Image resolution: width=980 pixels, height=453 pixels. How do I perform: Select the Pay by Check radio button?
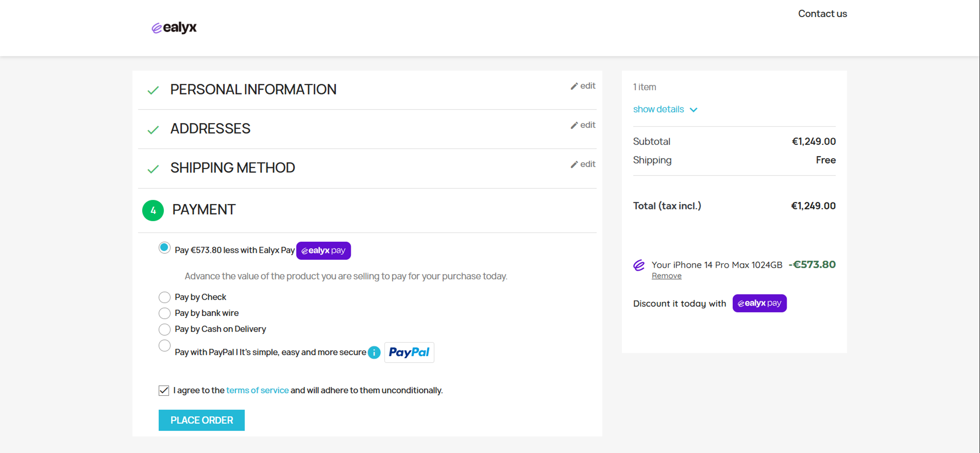164,297
